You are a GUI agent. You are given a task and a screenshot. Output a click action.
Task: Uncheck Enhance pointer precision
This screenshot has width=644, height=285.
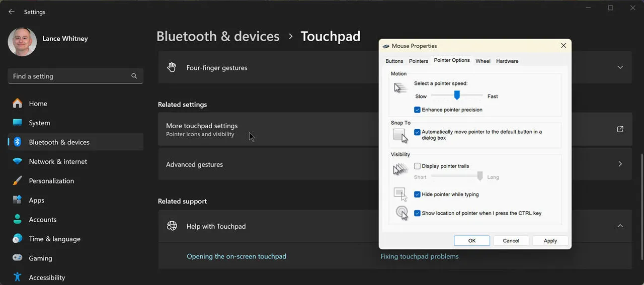pos(417,110)
